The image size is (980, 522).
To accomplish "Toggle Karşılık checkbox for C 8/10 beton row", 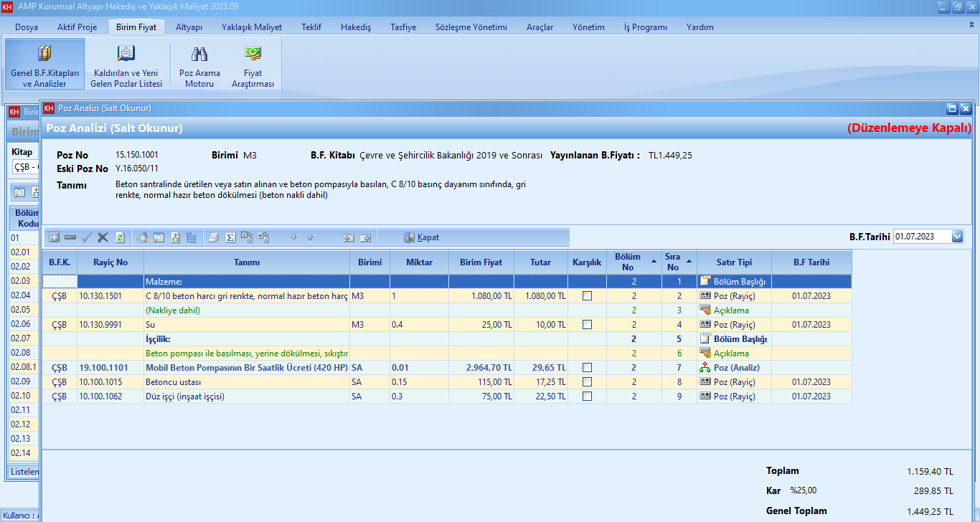I will click(x=587, y=295).
